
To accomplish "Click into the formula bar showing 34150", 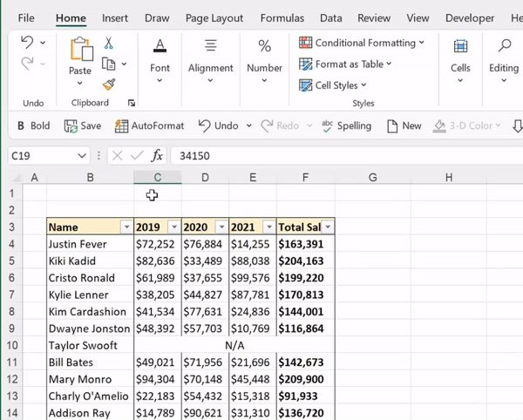I will (347, 156).
